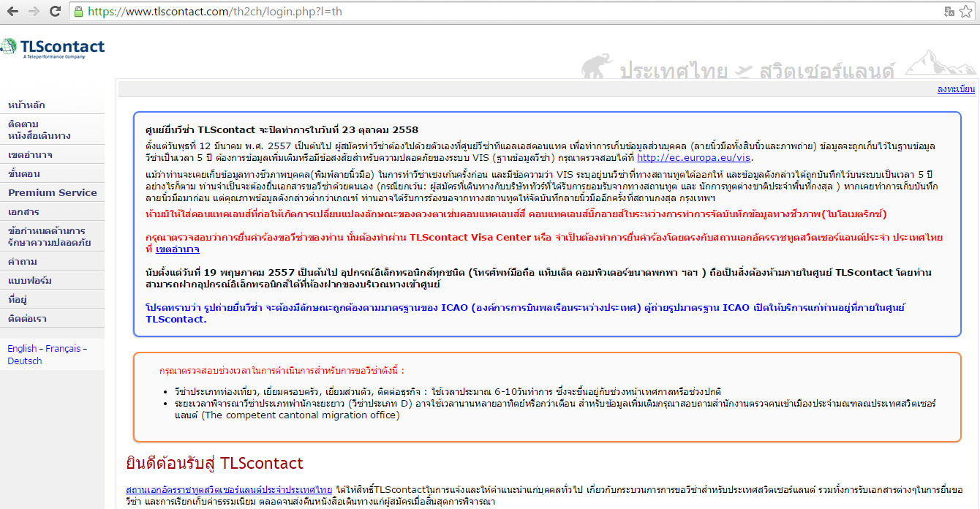Click the green padlock security icon
This screenshot has height=509, width=980.
click(x=79, y=12)
